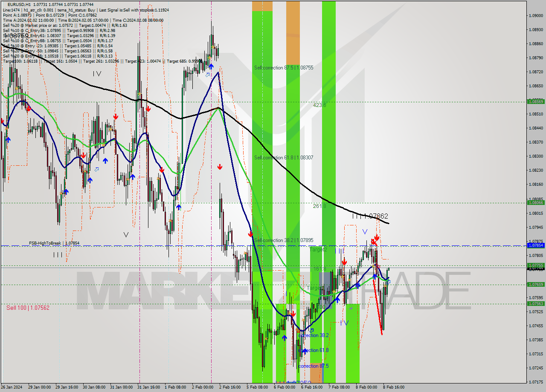Select the blue 'correction 87.5' label
The width and height of the screenshot is (546, 392).
click(x=314, y=366)
